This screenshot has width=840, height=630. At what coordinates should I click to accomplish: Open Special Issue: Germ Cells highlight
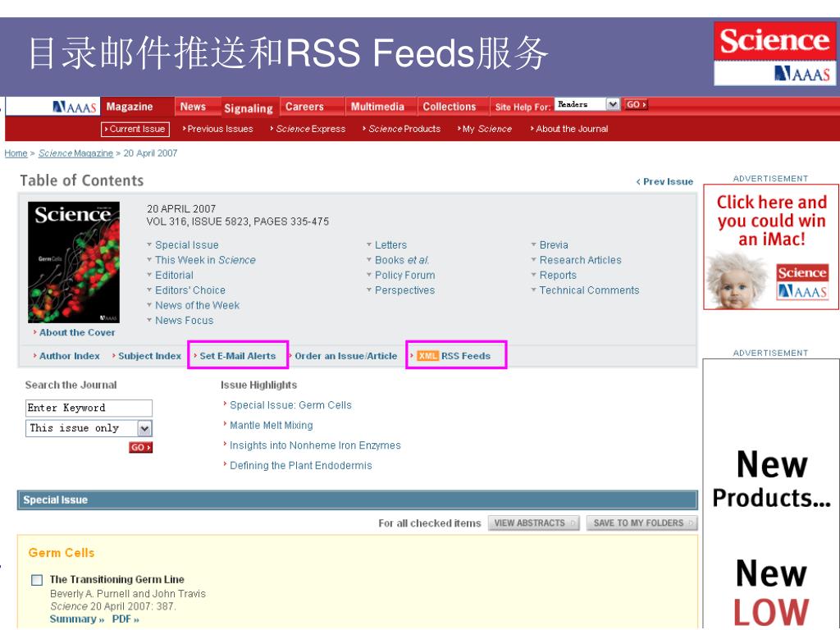(290, 405)
